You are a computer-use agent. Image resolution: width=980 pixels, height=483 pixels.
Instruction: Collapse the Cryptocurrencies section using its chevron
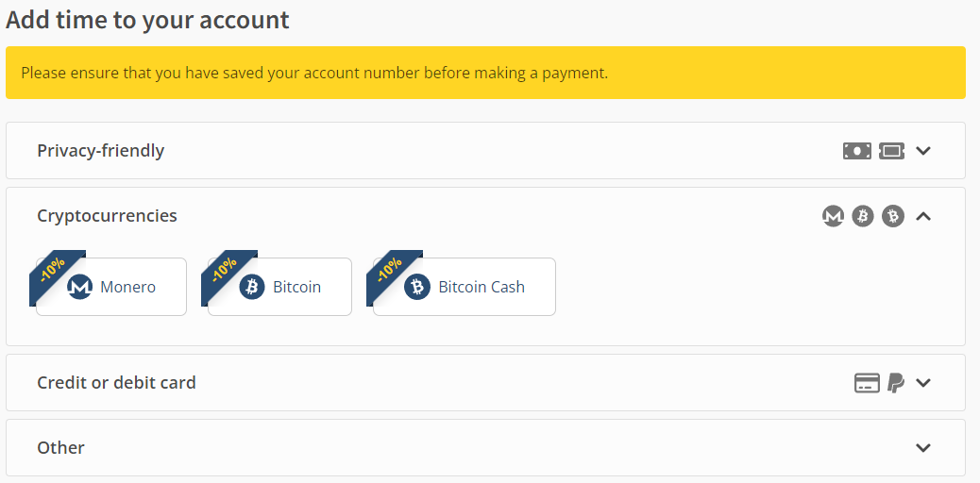(923, 216)
